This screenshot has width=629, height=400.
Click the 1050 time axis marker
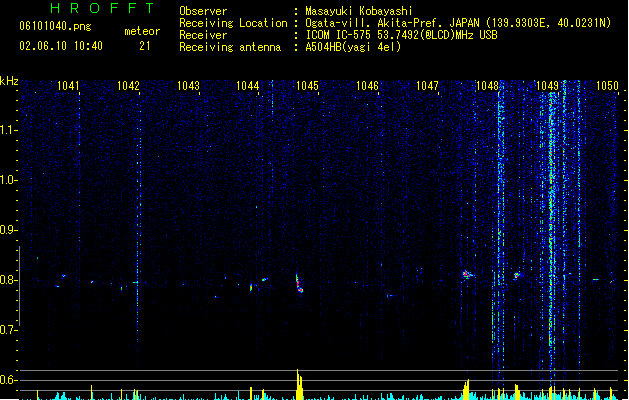(x=607, y=86)
